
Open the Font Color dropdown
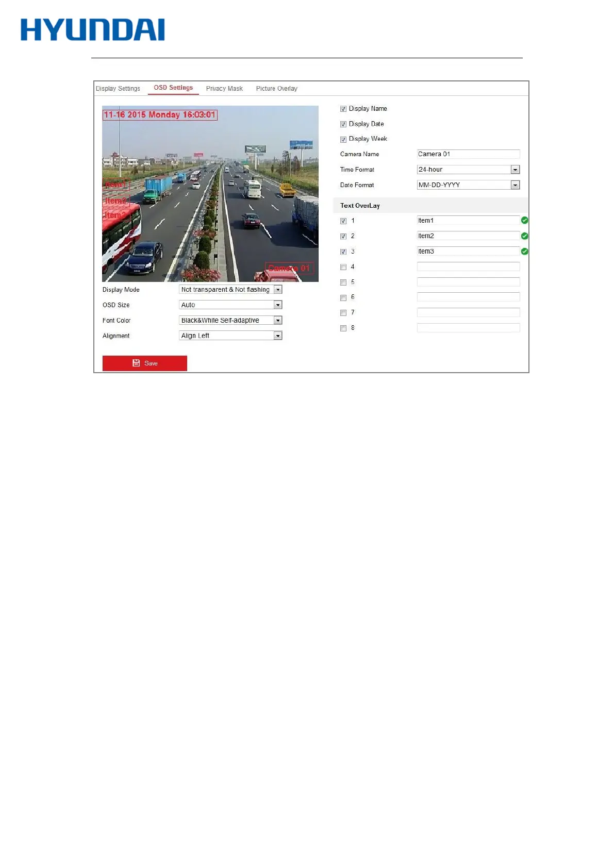click(x=230, y=321)
